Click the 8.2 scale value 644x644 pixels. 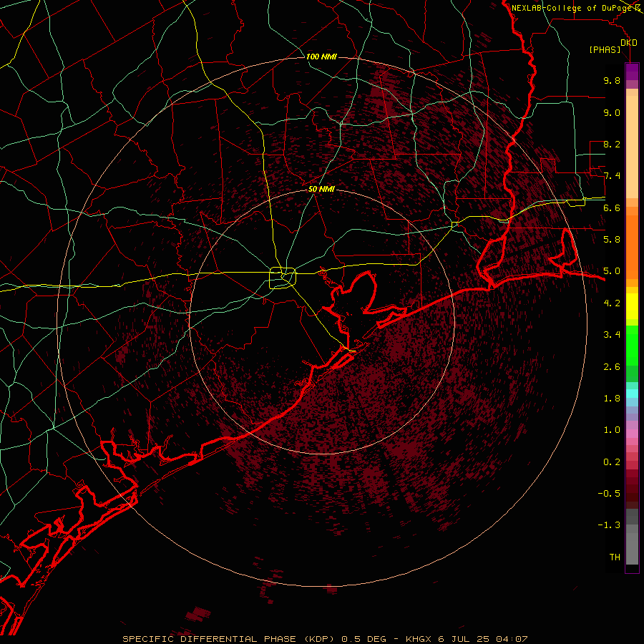click(612, 144)
